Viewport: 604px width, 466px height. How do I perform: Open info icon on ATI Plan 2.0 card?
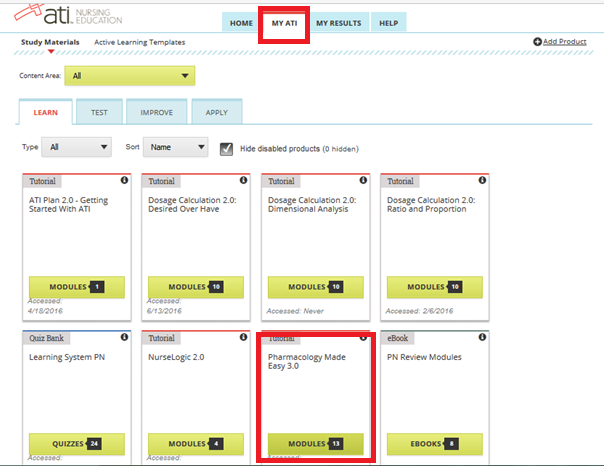[124, 180]
